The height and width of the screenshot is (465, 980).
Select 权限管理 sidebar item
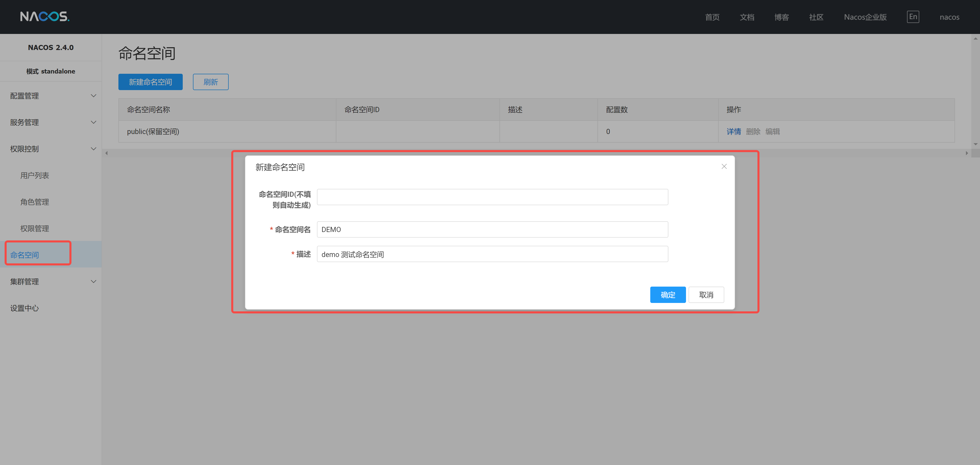click(35, 229)
